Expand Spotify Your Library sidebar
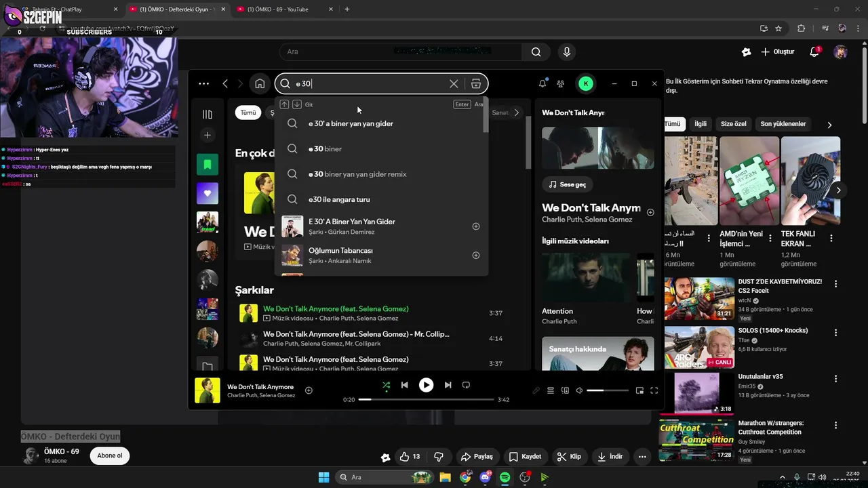 [x=208, y=114]
